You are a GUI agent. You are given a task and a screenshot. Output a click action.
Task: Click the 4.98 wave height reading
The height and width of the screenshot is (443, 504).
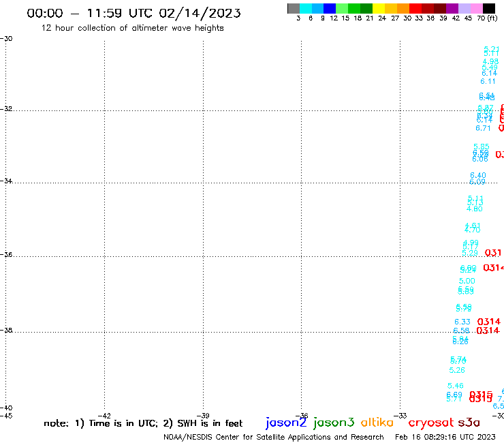[490, 61]
